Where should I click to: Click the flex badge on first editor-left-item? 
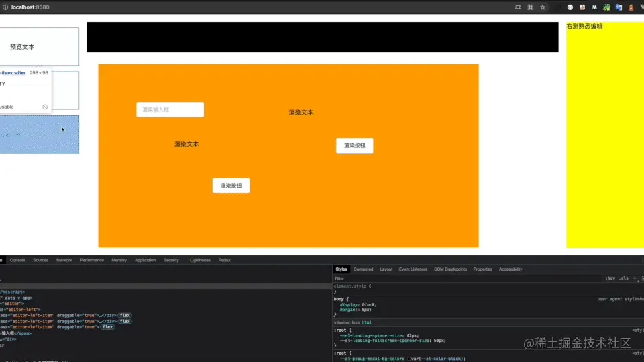[x=125, y=315]
